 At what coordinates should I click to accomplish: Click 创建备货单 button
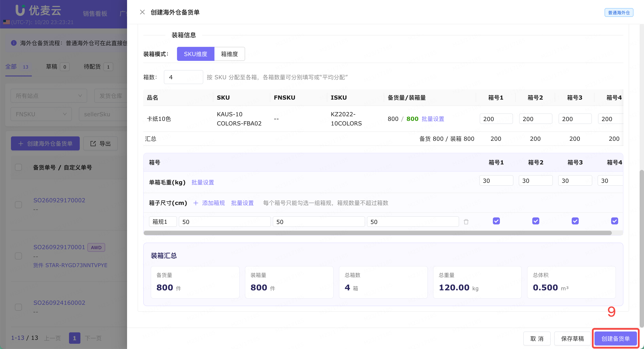coord(616,338)
